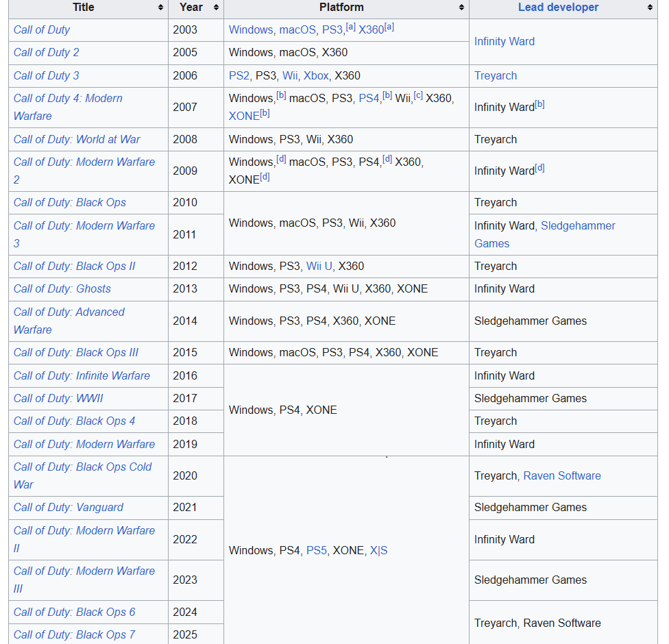Screen dimensions: 669x644
Task: Open the Wii U platform link
Action: pos(319,266)
